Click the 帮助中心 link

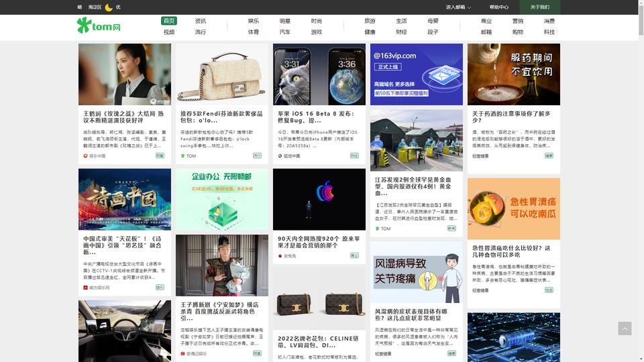(498, 7)
